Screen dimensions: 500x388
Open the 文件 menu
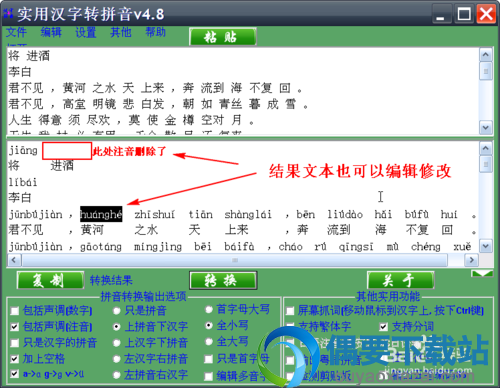point(16,32)
